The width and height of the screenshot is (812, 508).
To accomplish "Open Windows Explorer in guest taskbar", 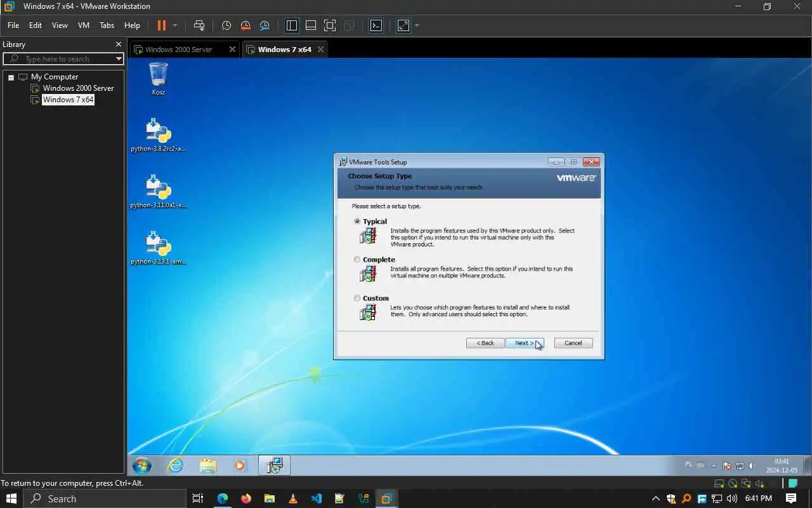I will coord(208,465).
